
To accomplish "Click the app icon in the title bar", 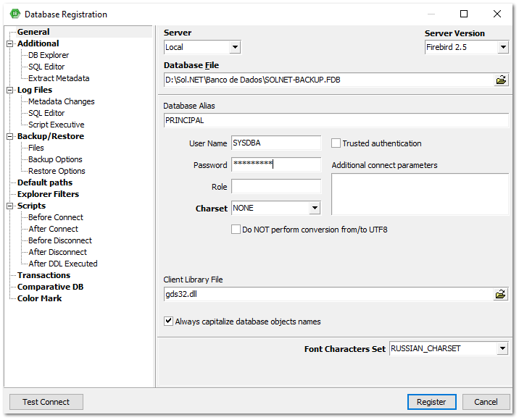I will pyautogui.click(x=14, y=14).
